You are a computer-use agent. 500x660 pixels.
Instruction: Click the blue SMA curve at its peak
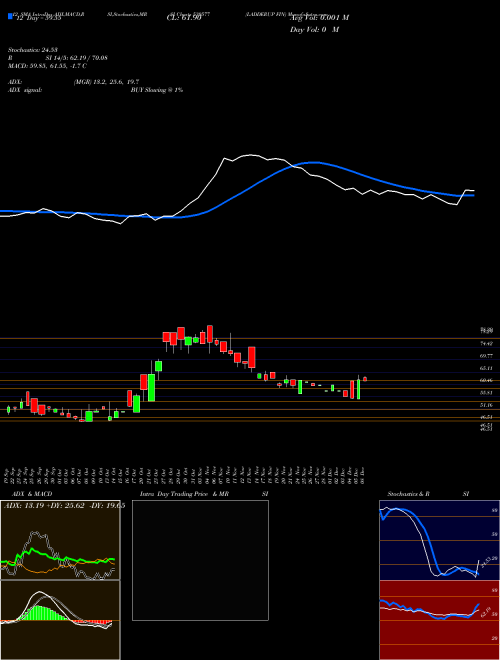(315, 162)
